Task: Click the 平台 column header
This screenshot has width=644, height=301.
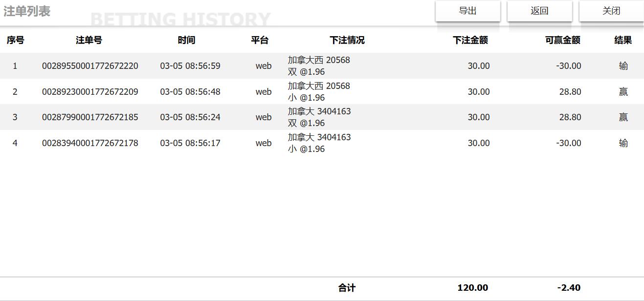Action: [260, 41]
